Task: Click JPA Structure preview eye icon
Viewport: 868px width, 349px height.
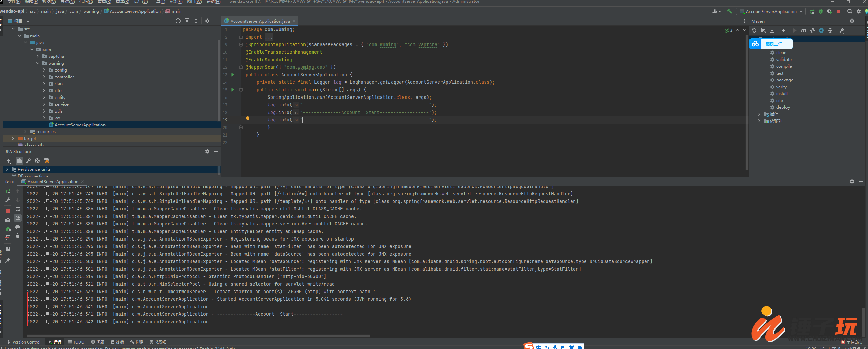Action: (46, 161)
